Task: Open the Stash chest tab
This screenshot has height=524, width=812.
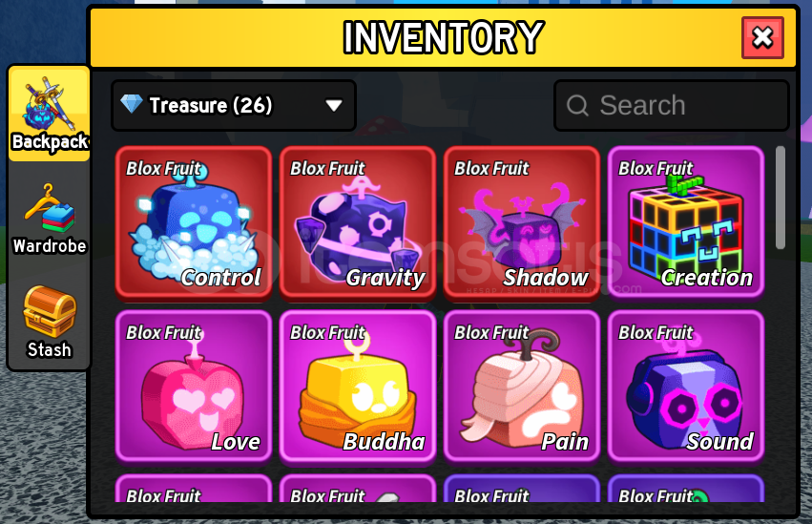Action: coord(50,322)
